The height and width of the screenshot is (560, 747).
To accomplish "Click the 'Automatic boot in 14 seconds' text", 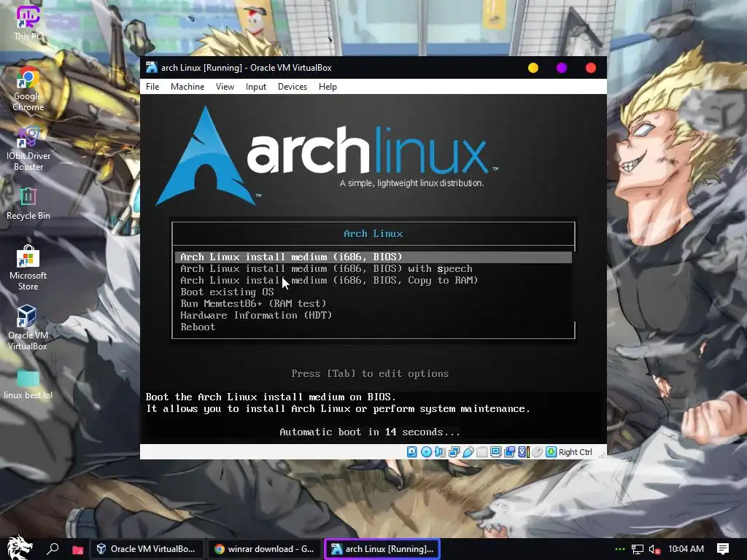I will pyautogui.click(x=370, y=432).
